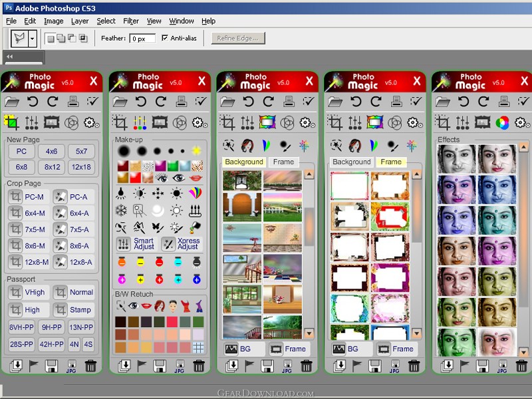Select the rainbow frame icon in third panel
Screen dimensions: 532x399
(x=267, y=122)
